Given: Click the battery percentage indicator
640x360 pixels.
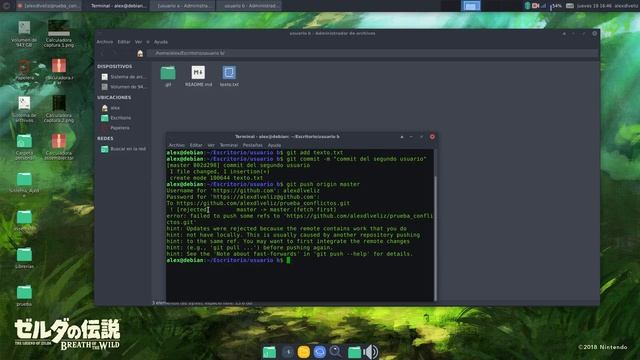Looking at the screenshot, I should [x=556, y=6].
